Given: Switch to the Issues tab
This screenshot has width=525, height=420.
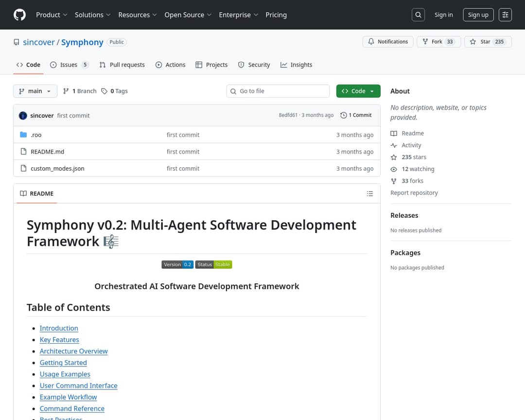Looking at the screenshot, I should click(69, 65).
